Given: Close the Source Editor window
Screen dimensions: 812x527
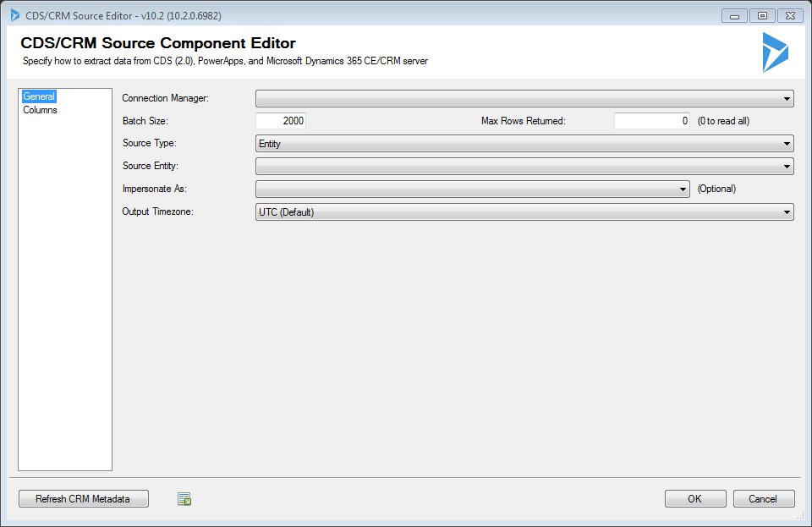Looking at the screenshot, I should (x=790, y=16).
